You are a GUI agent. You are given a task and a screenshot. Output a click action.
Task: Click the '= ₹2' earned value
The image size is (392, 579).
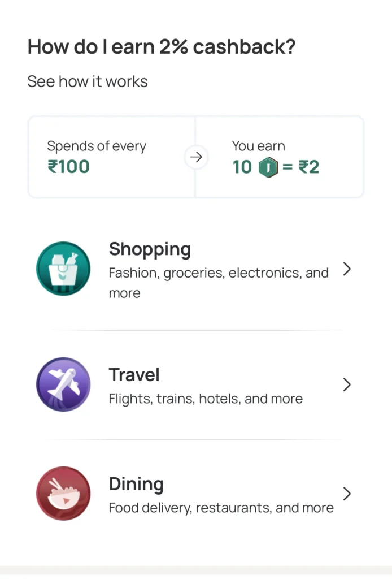tap(300, 167)
